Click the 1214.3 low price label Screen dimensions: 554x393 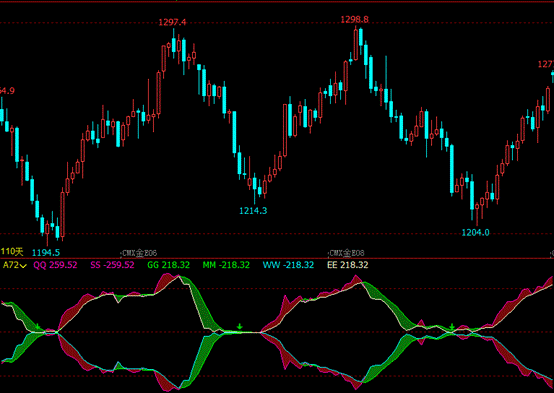(x=253, y=211)
